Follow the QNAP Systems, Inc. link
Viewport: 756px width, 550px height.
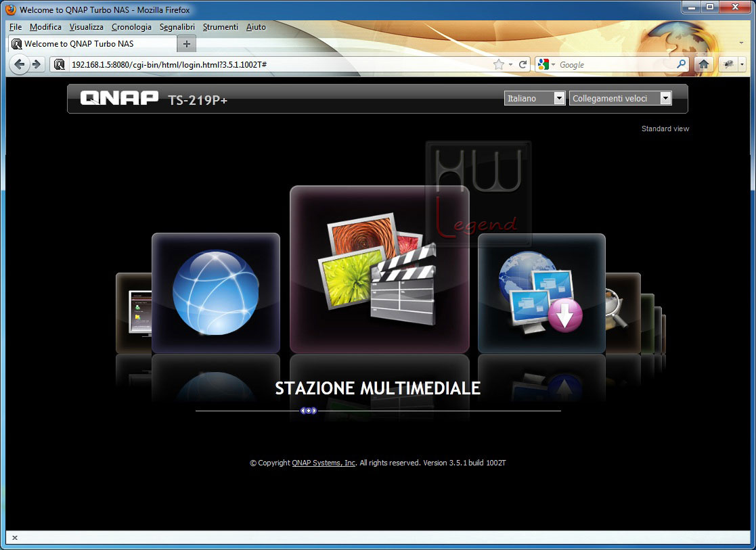pyautogui.click(x=324, y=463)
